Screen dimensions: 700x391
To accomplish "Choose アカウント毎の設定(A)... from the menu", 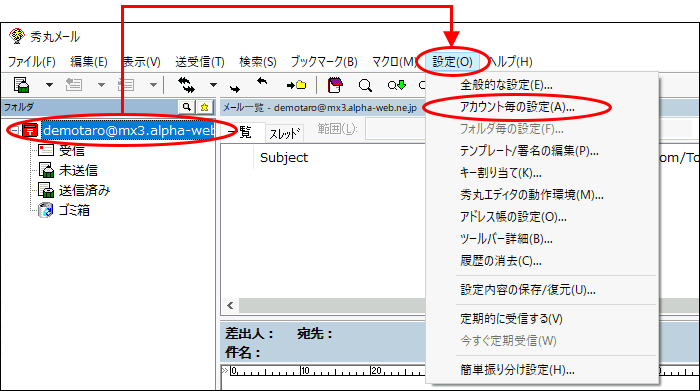I will (x=517, y=107).
